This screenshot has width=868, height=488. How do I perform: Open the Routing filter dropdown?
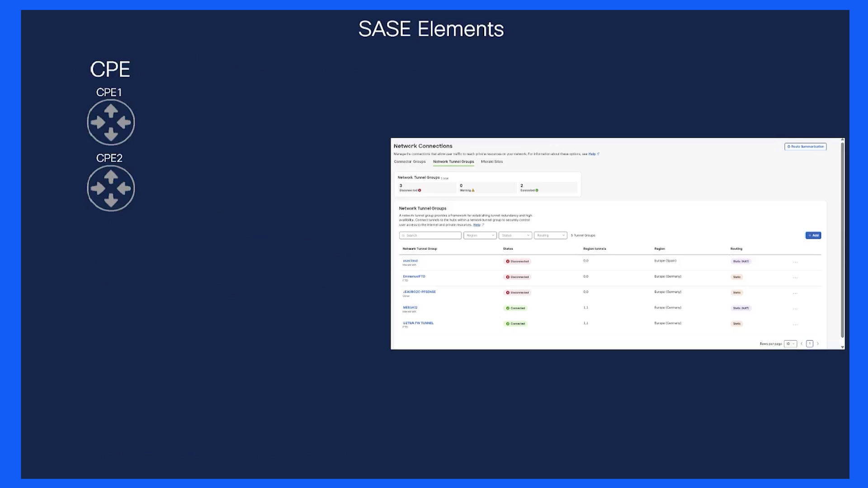coord(551,235)
